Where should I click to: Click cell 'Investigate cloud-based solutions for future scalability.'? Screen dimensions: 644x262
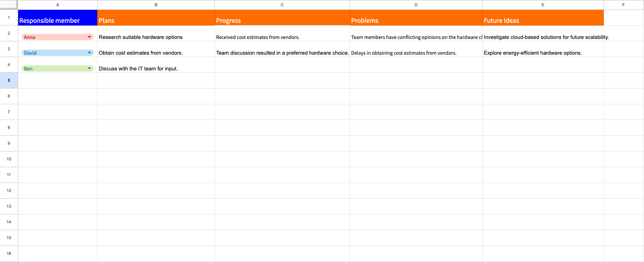[543, 33]
